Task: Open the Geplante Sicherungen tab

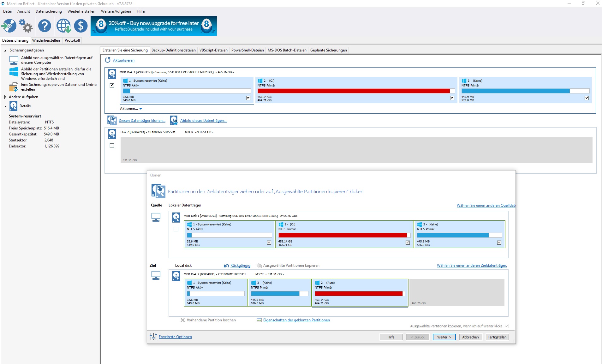Action: tap(329, 50)
